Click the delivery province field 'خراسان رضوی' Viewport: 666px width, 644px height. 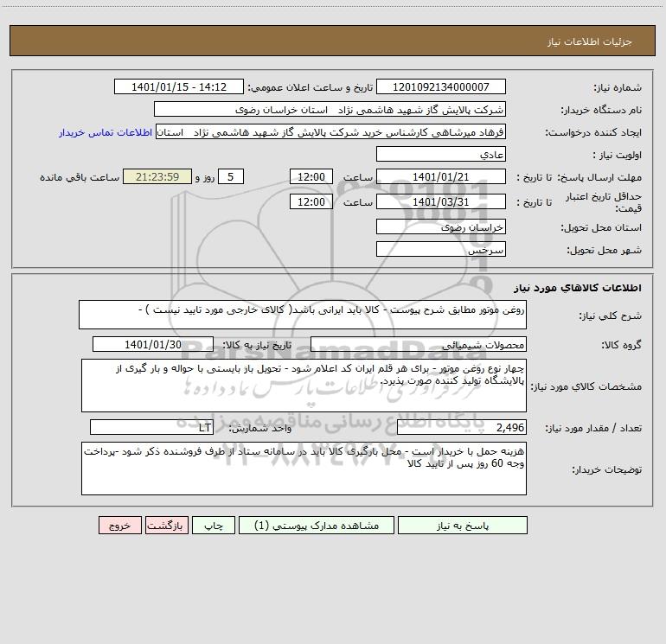coord(441,226)
